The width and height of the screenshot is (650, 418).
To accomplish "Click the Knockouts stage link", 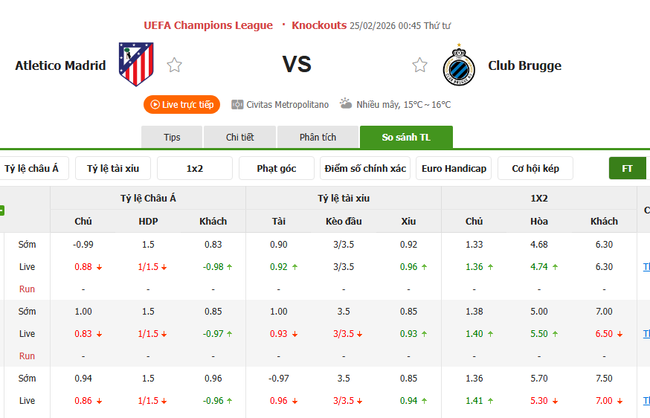I will coord(319,24).
